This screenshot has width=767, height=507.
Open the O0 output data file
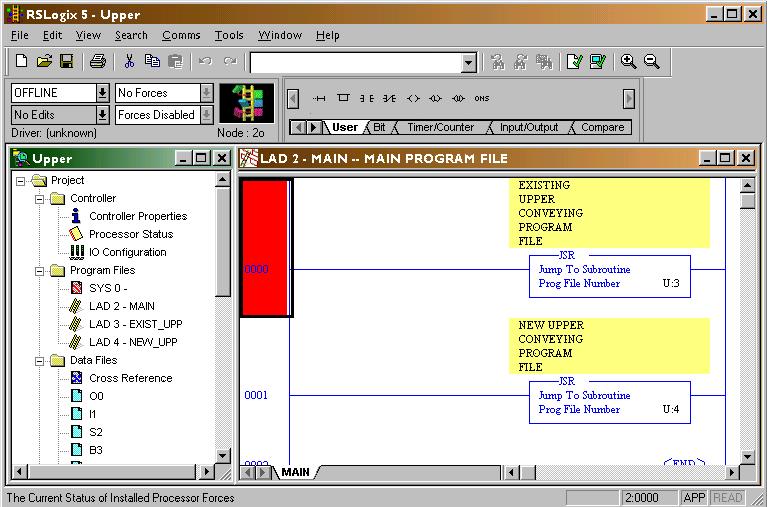pyautogui.click(x=96, y=396)
